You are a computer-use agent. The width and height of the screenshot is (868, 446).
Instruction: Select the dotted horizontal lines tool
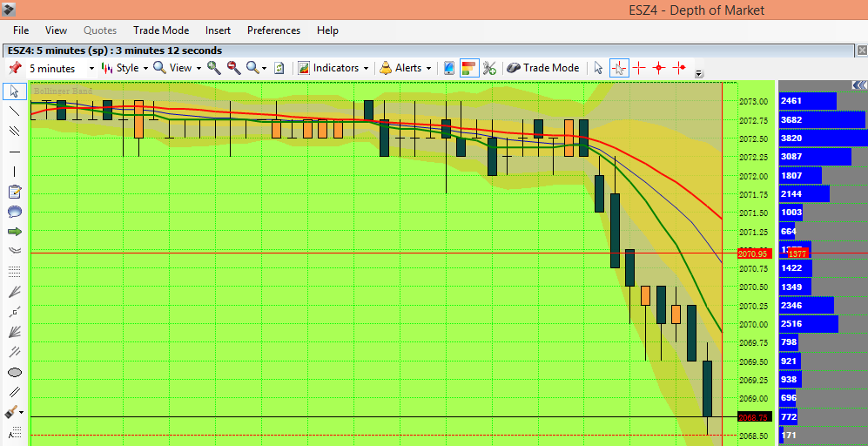pos(15,272)
